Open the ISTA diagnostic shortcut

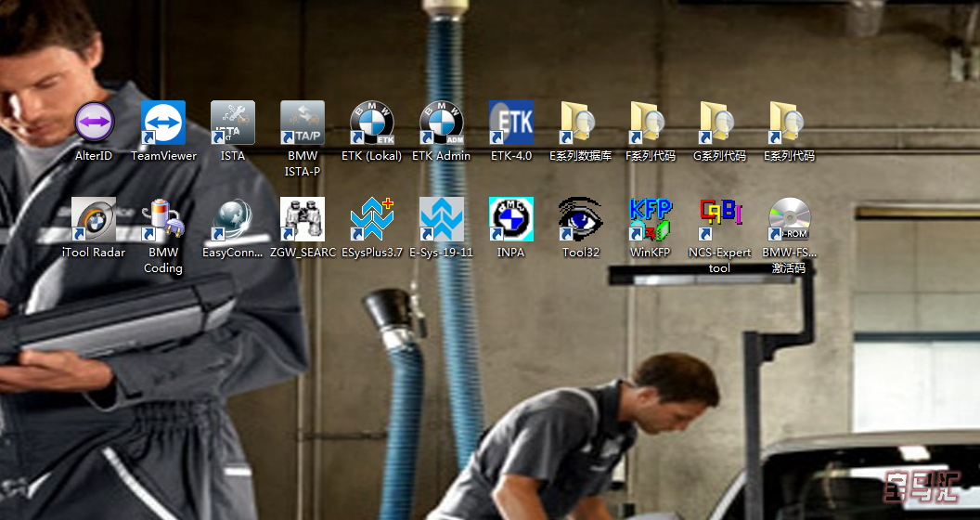pos(233,123)
